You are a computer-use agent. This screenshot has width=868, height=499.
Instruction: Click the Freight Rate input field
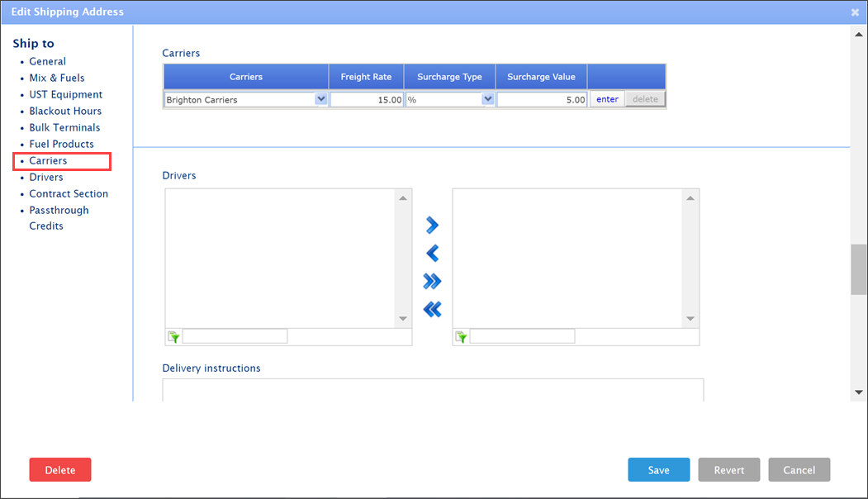point(367,99)
